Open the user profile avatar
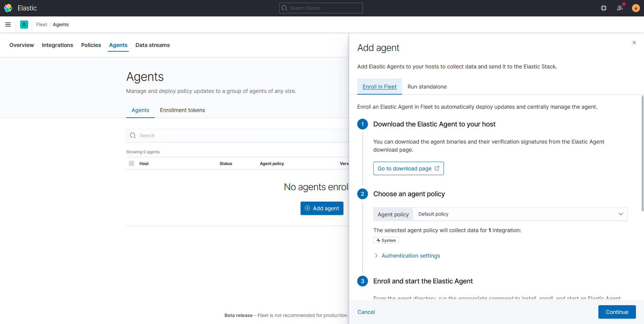 point(636,8)
